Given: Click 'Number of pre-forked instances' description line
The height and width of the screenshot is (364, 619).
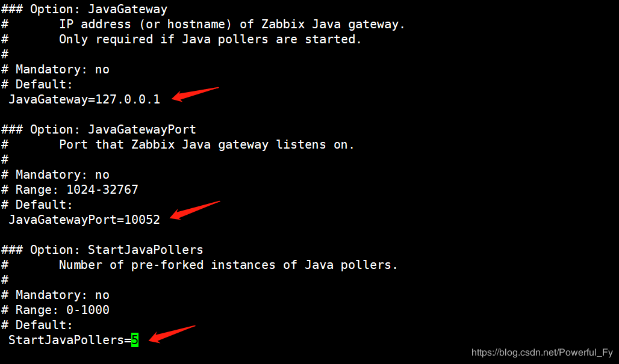Looking at the screenshot, I should (x=200, y=265).
